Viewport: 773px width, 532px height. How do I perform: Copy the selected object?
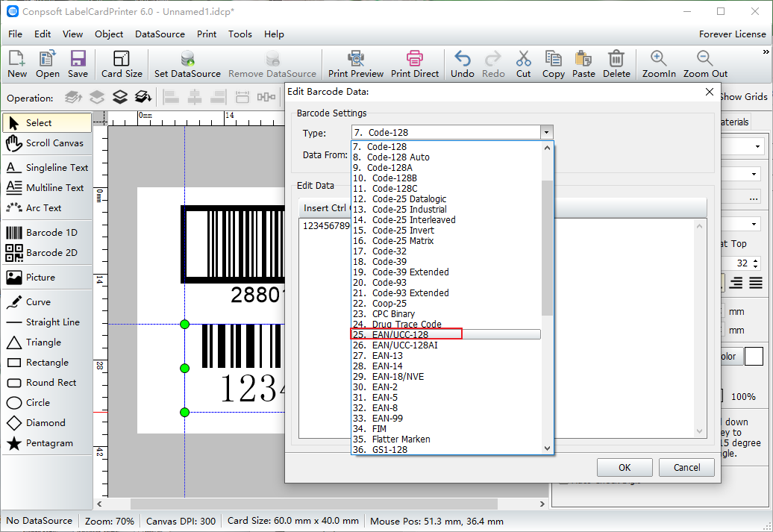[x=553, y=64]
